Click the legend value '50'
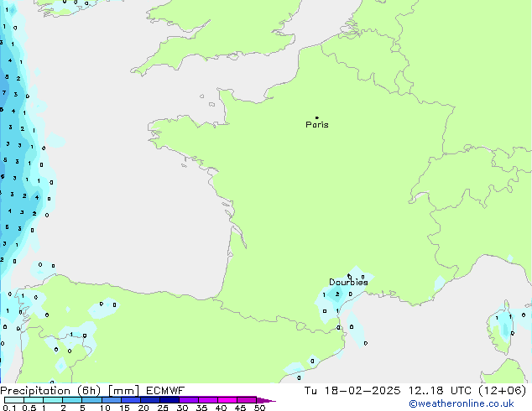The image size is (532, 411). click(259, 408)
